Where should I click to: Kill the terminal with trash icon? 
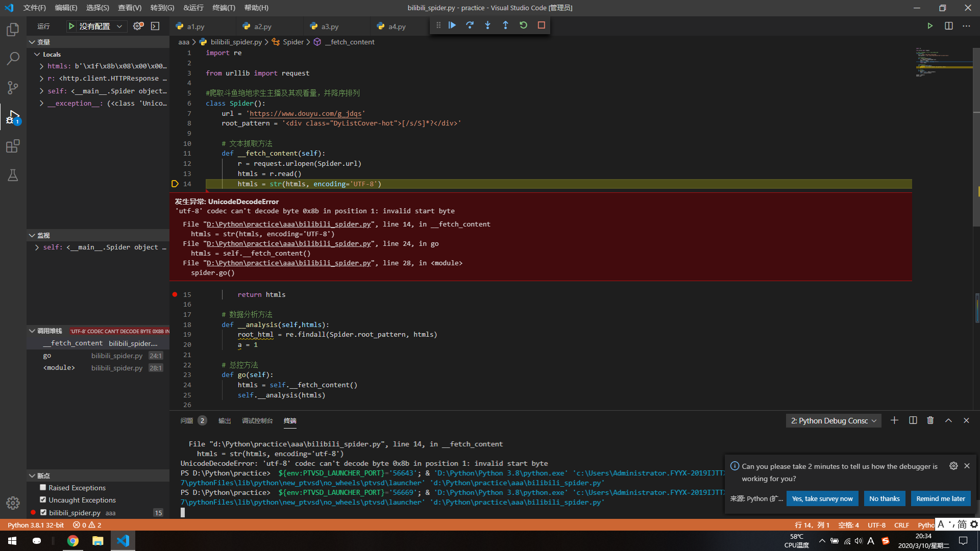click(x=930, y=420)
